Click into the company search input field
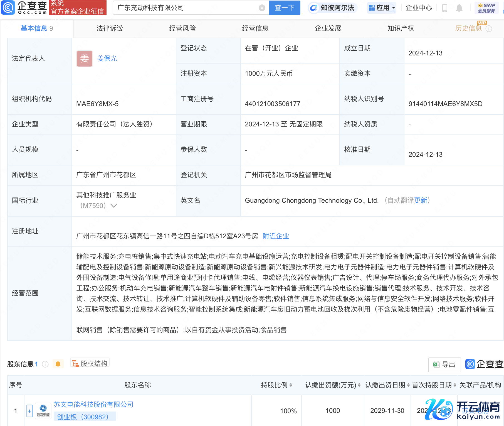 coord(186,8)
